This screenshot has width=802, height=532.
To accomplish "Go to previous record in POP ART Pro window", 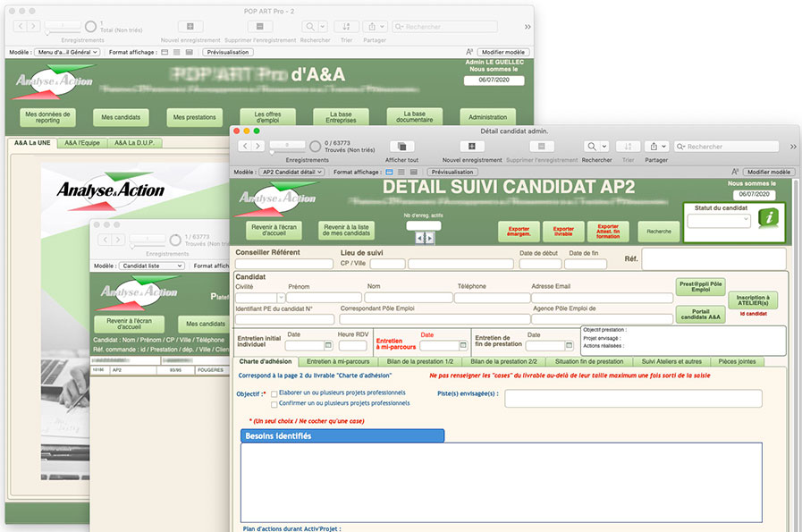I will click(x=21, y=26).
